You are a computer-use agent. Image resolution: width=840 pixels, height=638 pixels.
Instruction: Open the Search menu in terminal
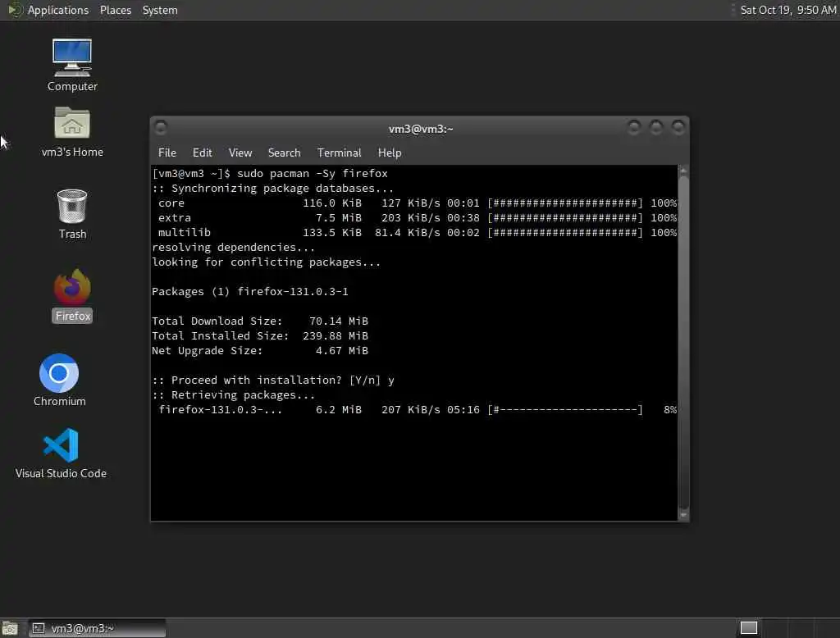(284, 153)
